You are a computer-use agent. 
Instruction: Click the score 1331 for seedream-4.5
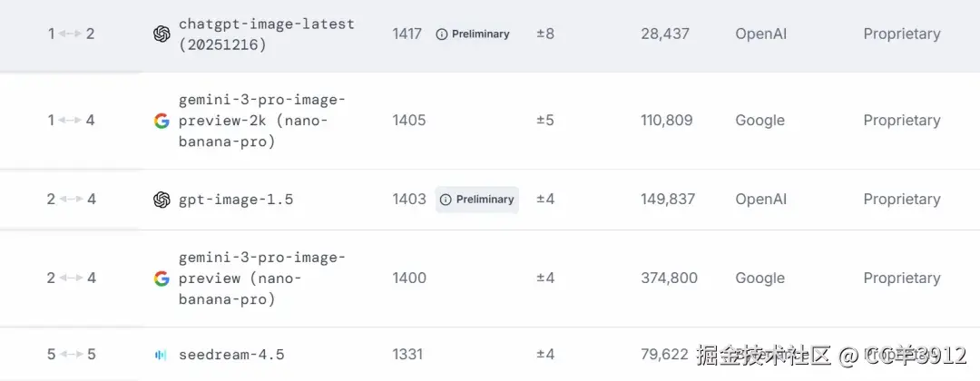click(408, 354)
